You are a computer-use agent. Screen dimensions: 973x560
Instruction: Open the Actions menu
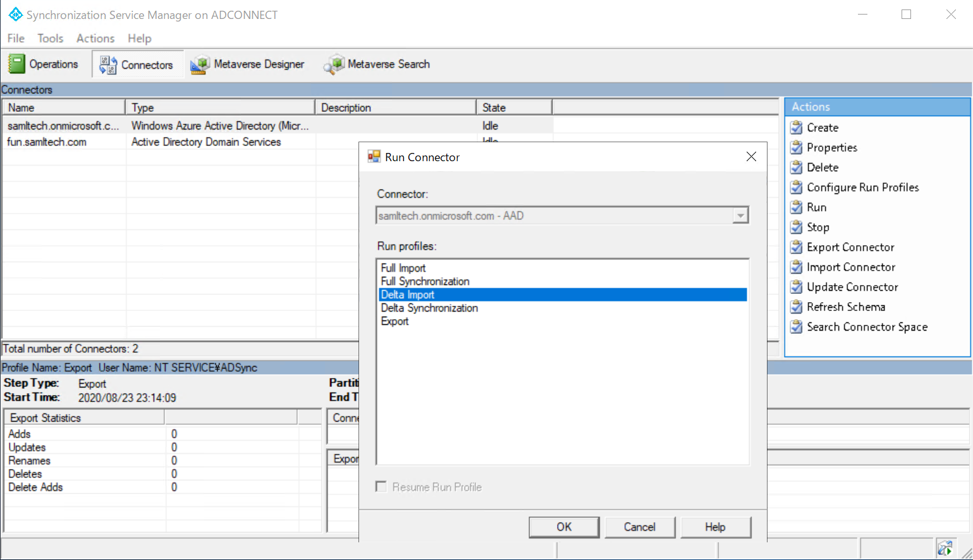(x=95, y=39)
